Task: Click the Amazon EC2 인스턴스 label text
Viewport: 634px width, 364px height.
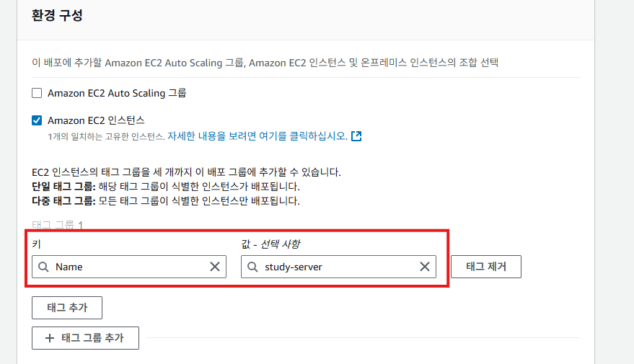Action: click(97, 120)
